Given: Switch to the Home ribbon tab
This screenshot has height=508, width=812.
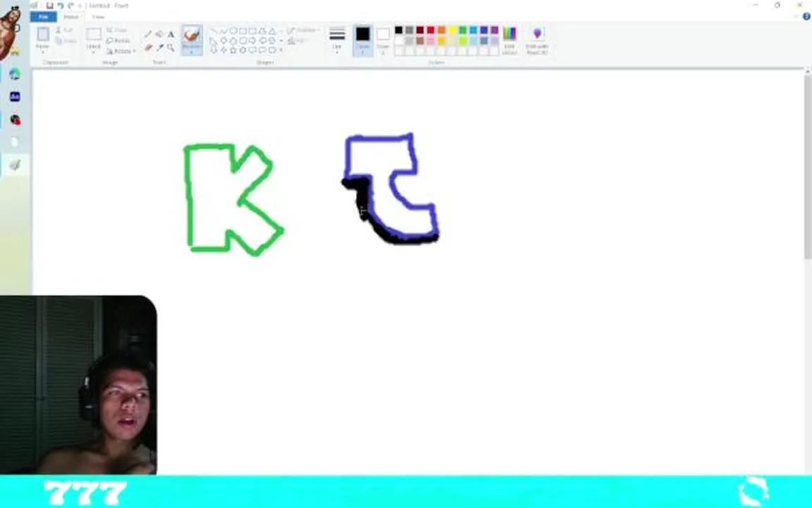Looking at the screenshot, I should (x=71, y=17).
